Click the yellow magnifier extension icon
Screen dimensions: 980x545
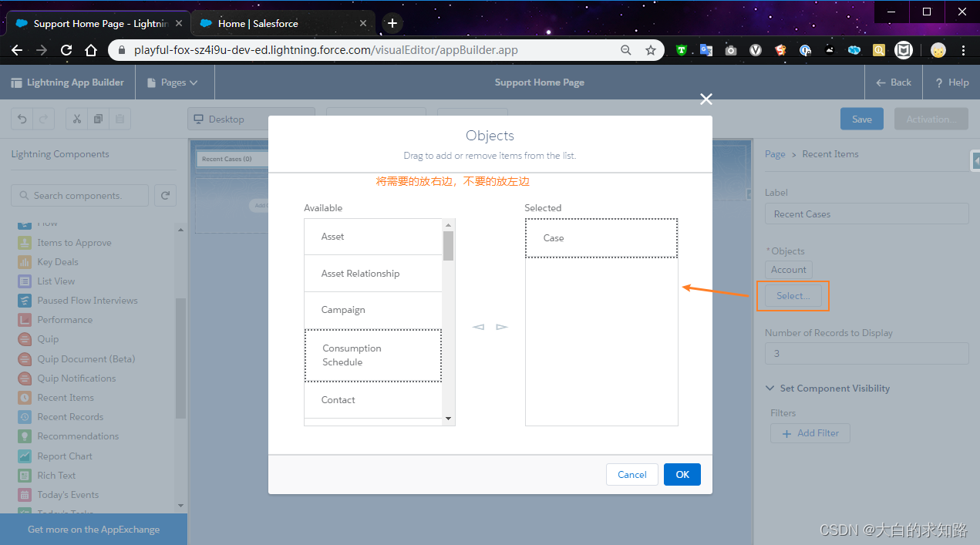pos(879,50)
